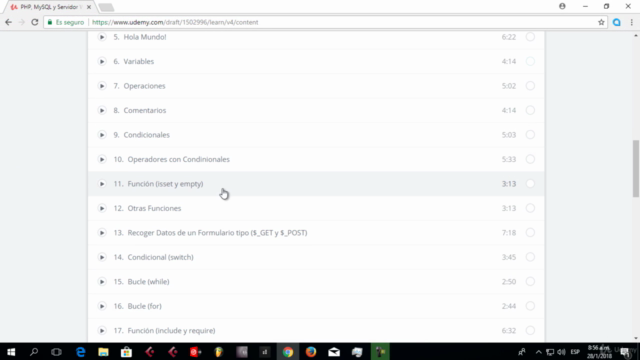Mark Operaciones lecture as complete
Screen dimensions: 640x360
point(530,86)
